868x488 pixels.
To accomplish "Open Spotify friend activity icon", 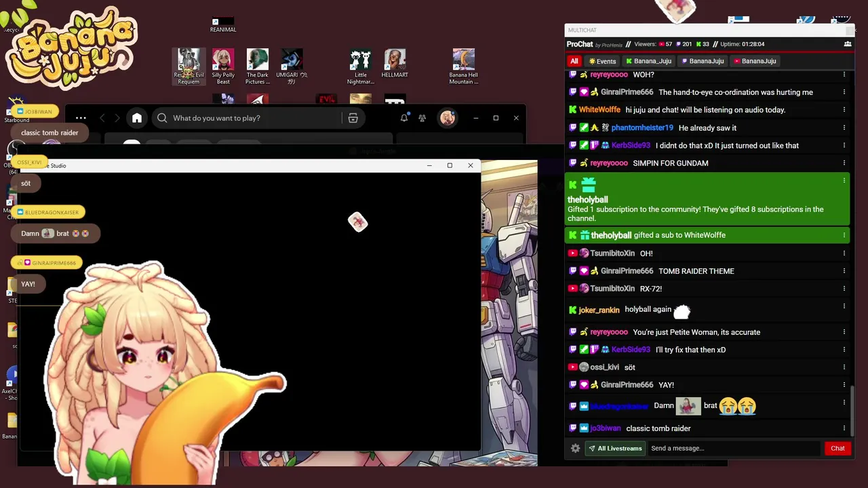I will click(x=422, y=118).
